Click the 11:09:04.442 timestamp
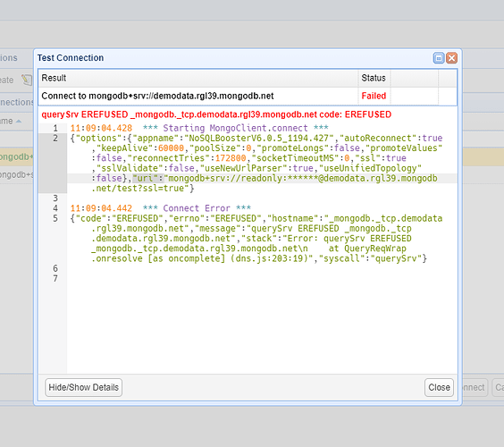Image resolution: width=504 pixels, height=447 pixels. (x=101, y=208)
